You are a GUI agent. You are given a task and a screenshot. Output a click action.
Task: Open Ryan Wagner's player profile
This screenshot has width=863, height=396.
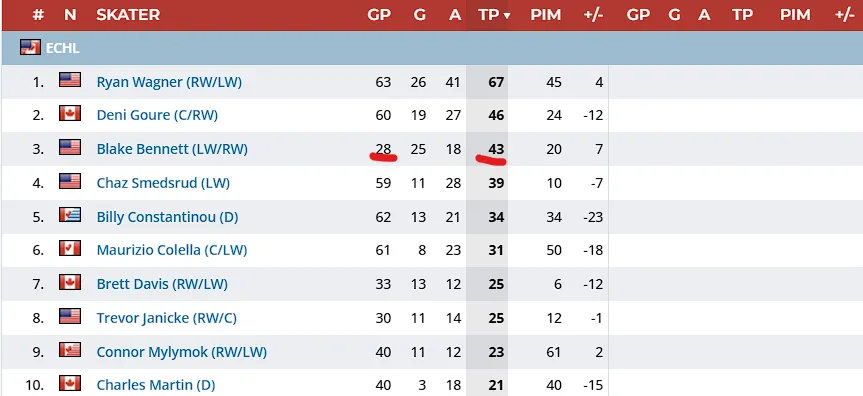click(169, 82)
